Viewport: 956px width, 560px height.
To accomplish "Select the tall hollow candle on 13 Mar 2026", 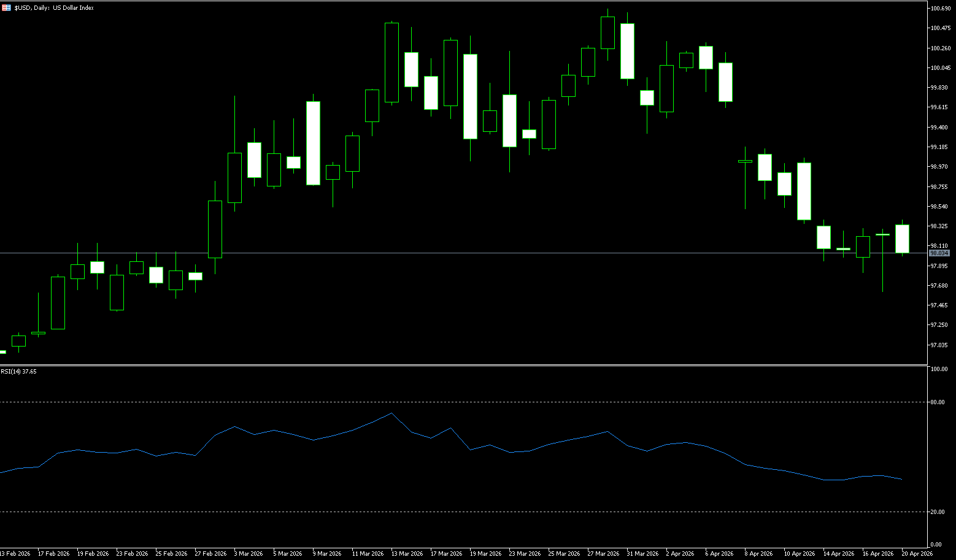I will [391, 63].
